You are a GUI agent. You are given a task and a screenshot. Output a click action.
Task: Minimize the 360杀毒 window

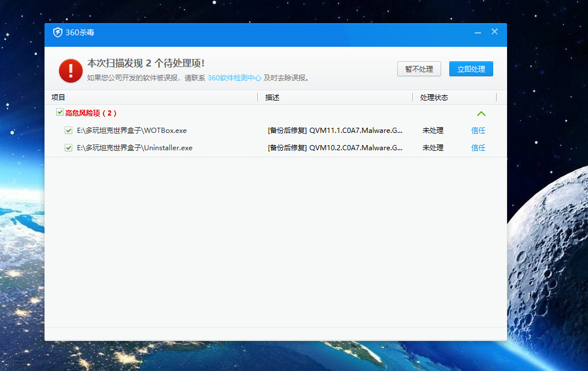pyautogui.click(x=478, y=32)
